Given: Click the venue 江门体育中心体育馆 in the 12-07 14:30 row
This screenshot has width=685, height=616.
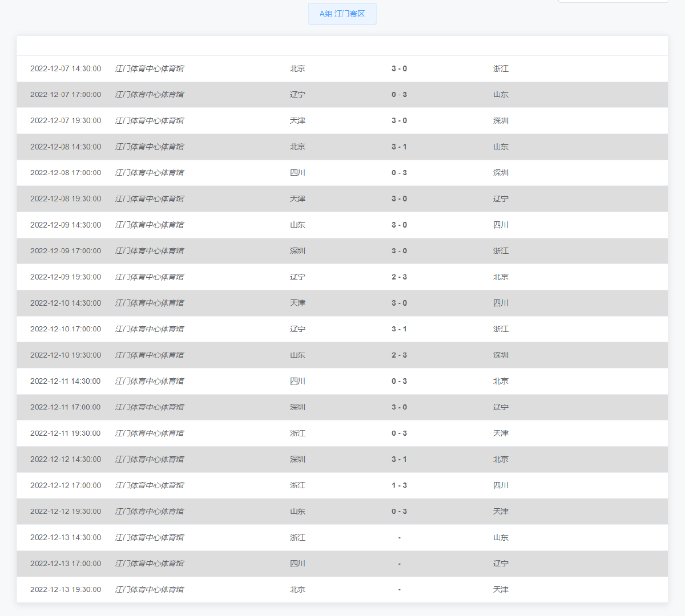Looking at the screenshot, I should click(x=150, y=68).
